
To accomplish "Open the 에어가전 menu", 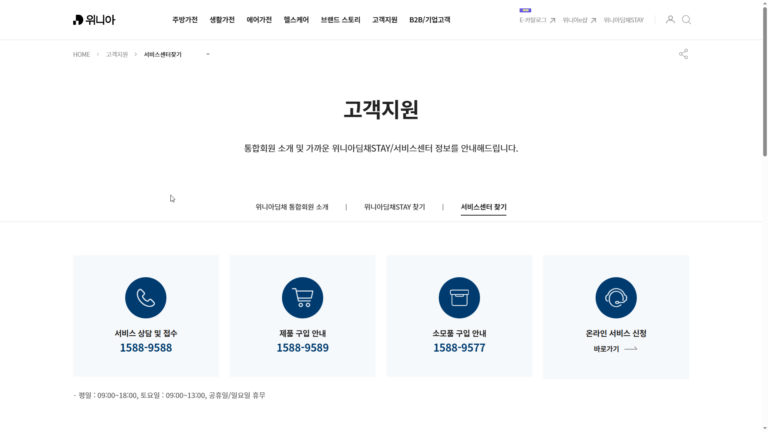I will click(259, 20).
